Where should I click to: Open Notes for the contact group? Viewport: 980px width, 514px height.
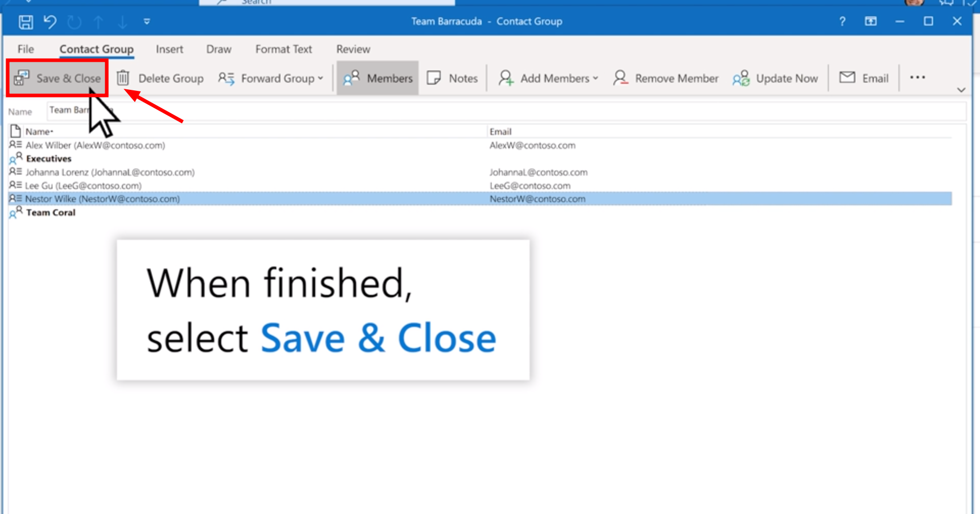452,78
